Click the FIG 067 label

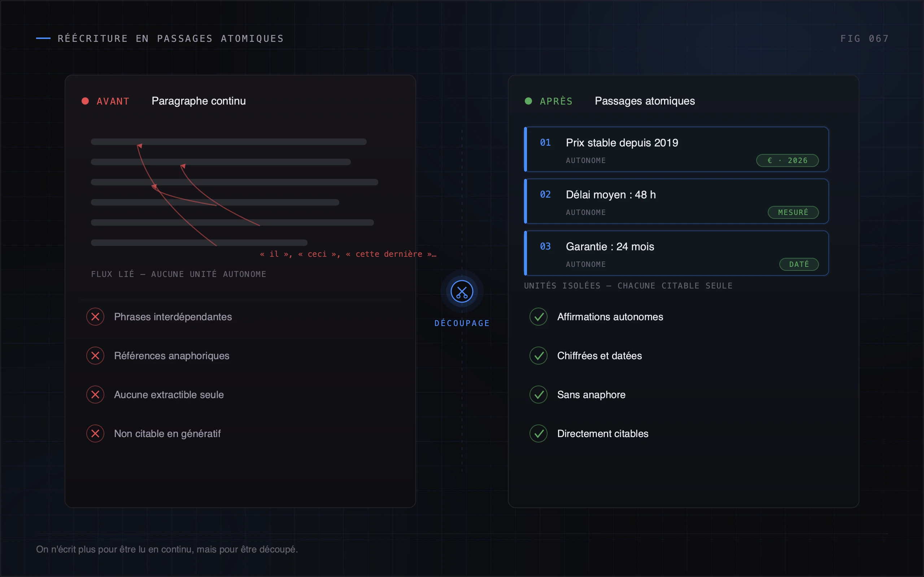(864, 39)
